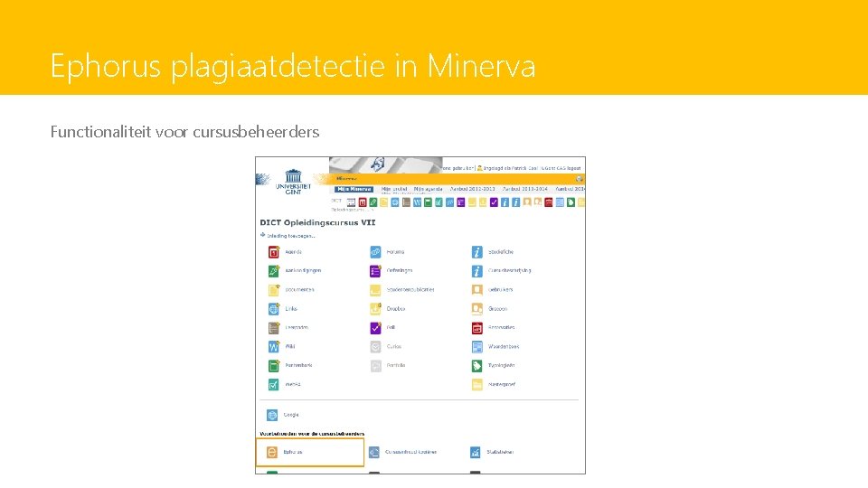Open the Cursusinhoud kopiëren icon
Image resolution: width=868 pixels, height=488 pixels.
[374, 453]
